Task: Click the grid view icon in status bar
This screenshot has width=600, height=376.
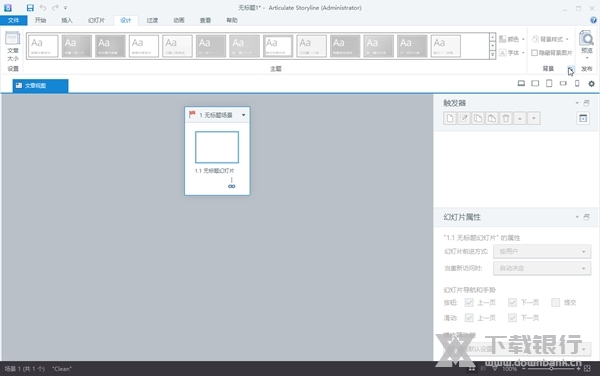Action: point(472,369)
